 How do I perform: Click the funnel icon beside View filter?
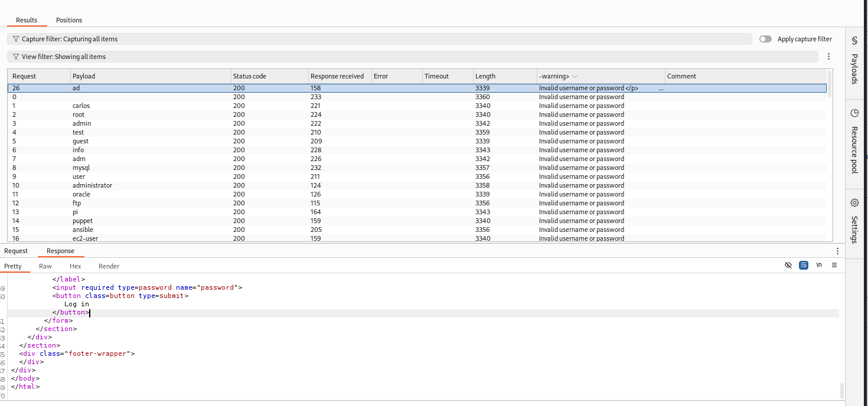[16, 57]
